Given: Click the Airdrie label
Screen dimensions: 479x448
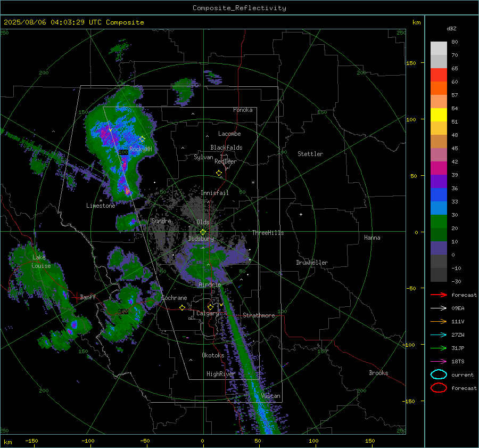Looking at the screenshot, I should tap(210, 284).
